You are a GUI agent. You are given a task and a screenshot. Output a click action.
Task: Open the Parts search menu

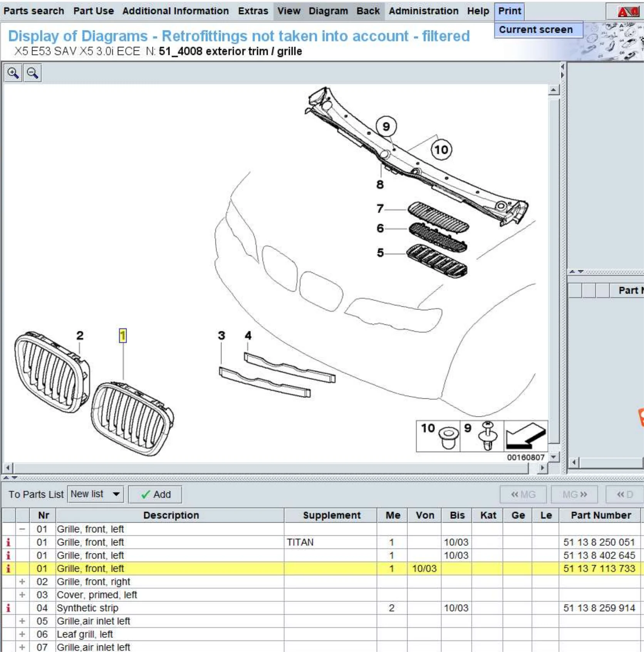[34, 11]
